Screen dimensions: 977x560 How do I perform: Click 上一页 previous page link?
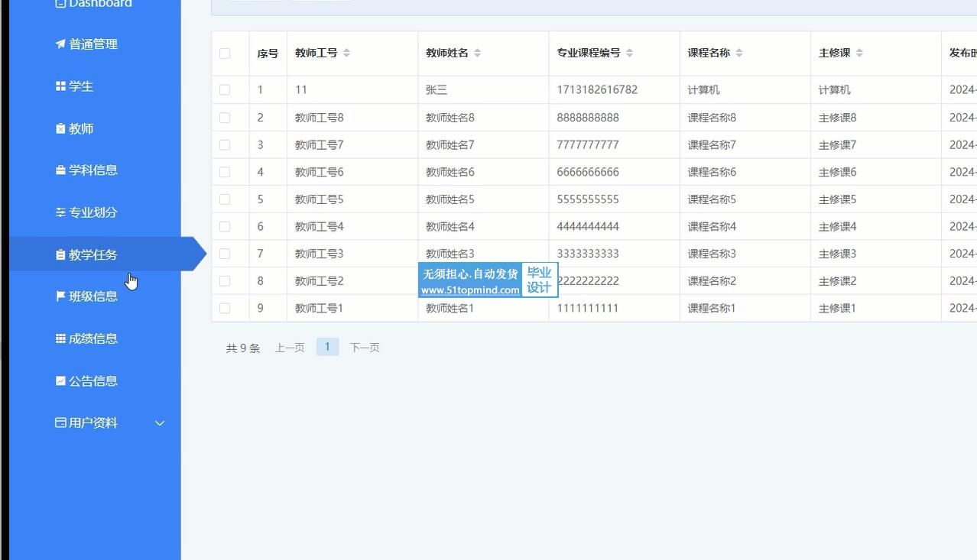pyautogui.click(x=290, y=348)
